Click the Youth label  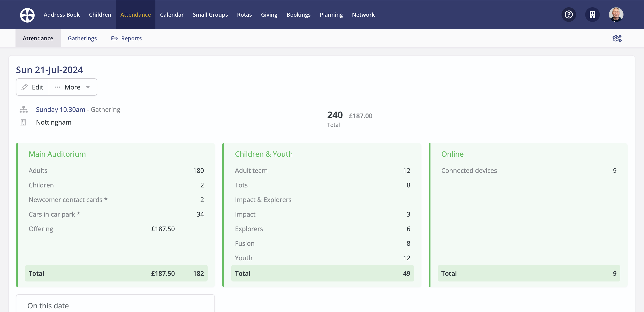pyautogui.click(x=244, y=258)
